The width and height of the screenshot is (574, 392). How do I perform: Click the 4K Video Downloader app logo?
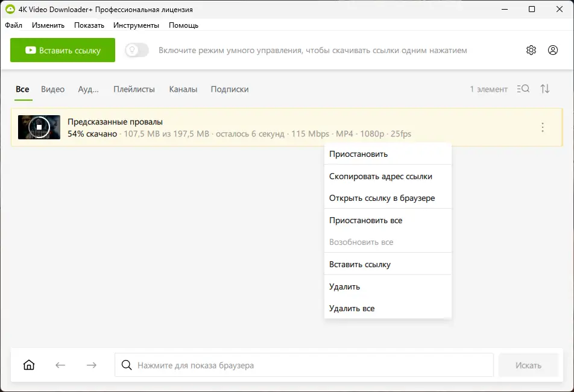(x=10, y=9)
